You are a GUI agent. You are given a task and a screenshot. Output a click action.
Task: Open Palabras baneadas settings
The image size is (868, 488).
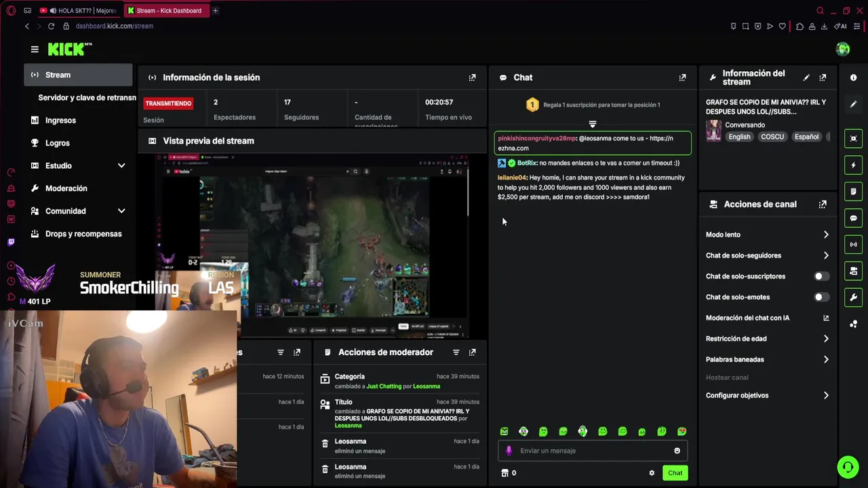point(768,359)
